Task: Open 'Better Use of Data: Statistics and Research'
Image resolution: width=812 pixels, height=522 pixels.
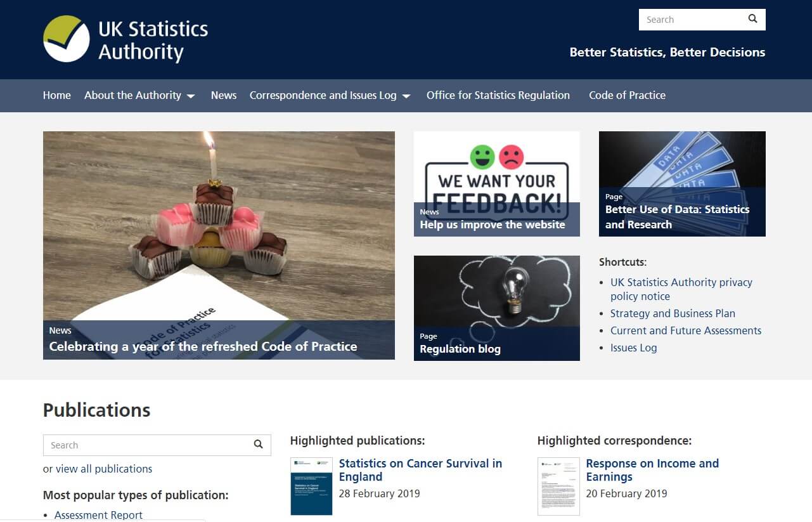Action: tap(677, 217)
